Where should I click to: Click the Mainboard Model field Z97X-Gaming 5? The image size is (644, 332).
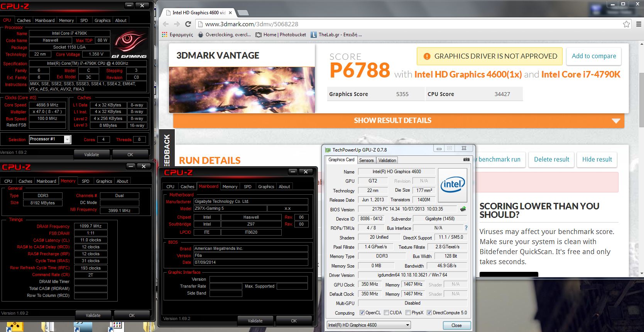pos(230,208)
